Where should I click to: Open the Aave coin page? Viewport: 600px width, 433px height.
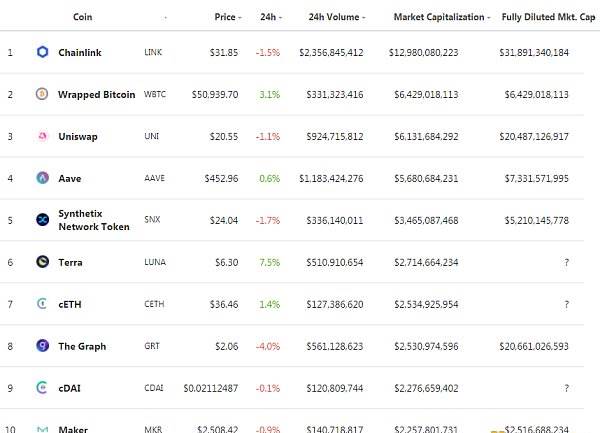(70, 179)
